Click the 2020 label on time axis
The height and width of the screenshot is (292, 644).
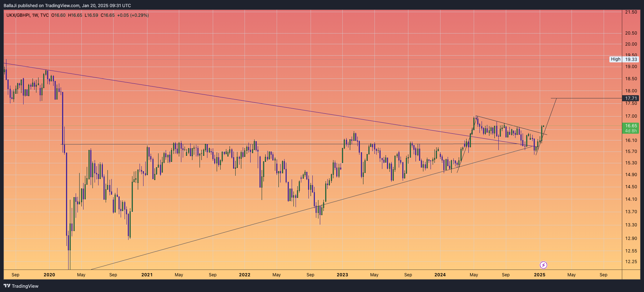(49, 275)
